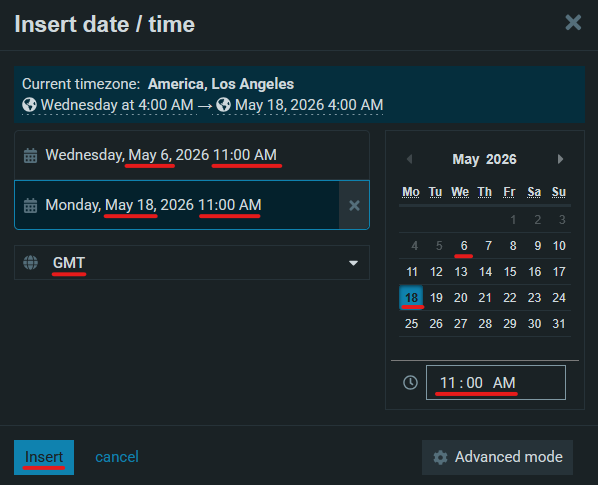
Task: Remove the Monday May 18 end date
Action: pos(354,206)
